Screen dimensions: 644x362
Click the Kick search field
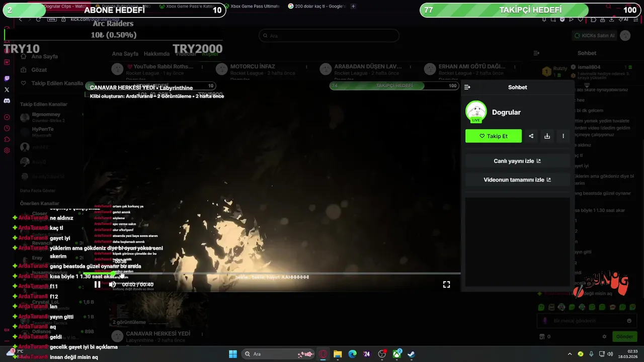pyautogui.click(x=329, y=36)
